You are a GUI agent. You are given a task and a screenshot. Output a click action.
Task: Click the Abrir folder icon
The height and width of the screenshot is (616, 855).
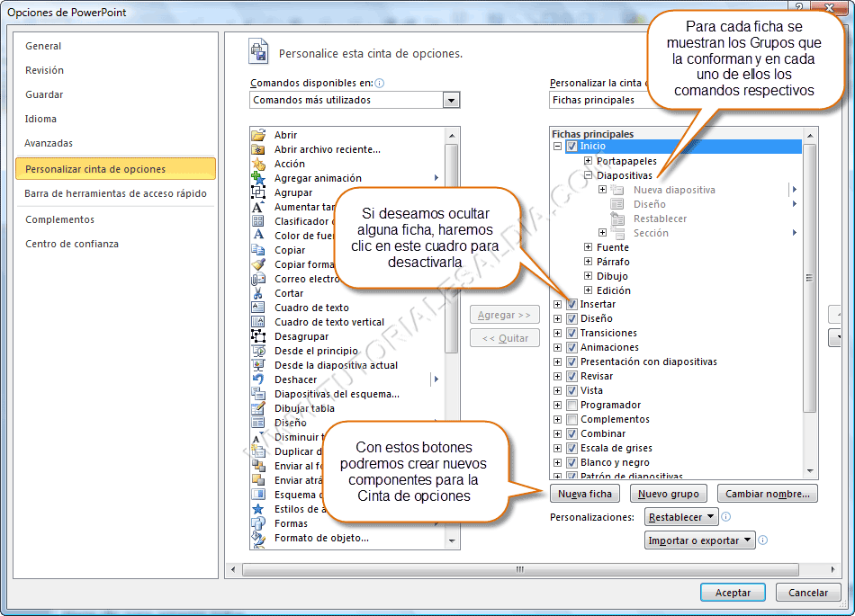pyautogui.click(x=258, y=135)
